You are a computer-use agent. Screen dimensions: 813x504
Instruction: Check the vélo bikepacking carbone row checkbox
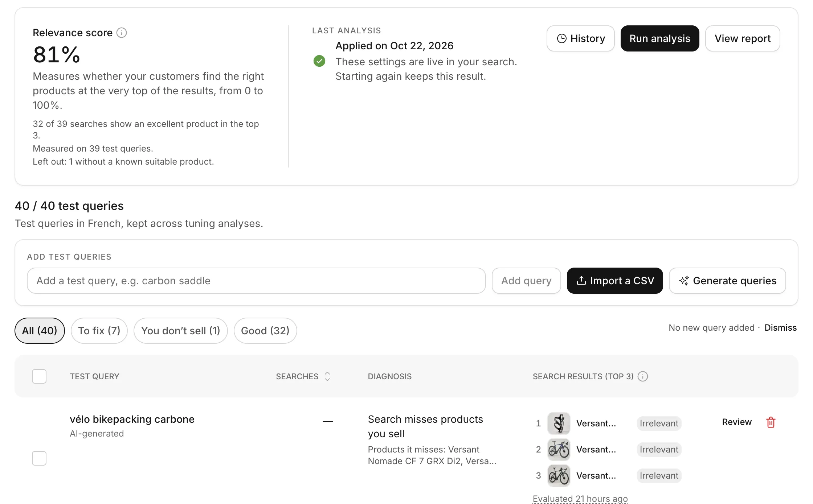[x=39, y=458]
